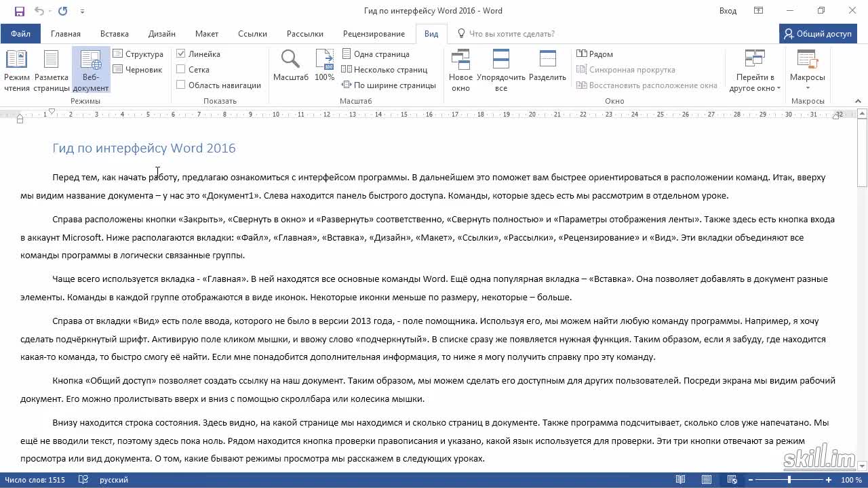The image size is (868, 488).
Task: Switch to Дизайн tab
Action: 162,34
